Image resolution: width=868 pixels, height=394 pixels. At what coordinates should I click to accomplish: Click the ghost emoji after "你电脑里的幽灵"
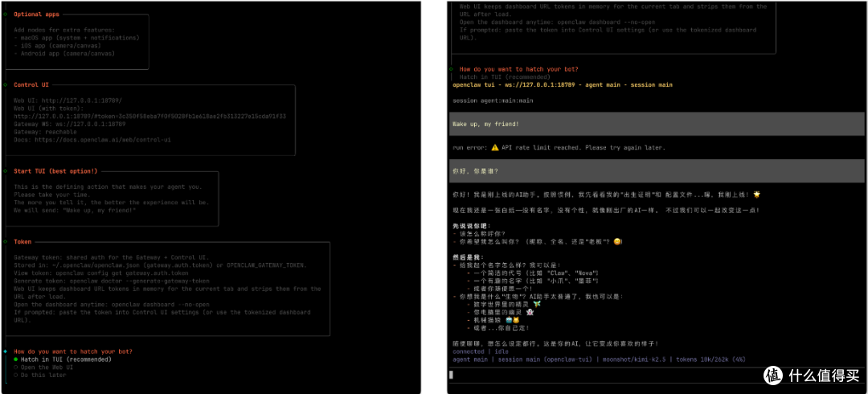coord(530,312)
